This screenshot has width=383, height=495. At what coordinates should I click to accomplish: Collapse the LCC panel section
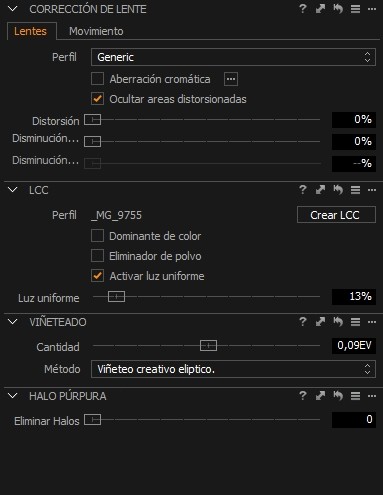13,190
